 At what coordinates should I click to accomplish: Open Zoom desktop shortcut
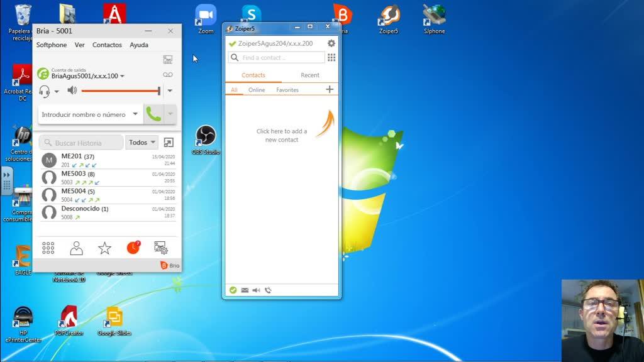coord(206,19)
